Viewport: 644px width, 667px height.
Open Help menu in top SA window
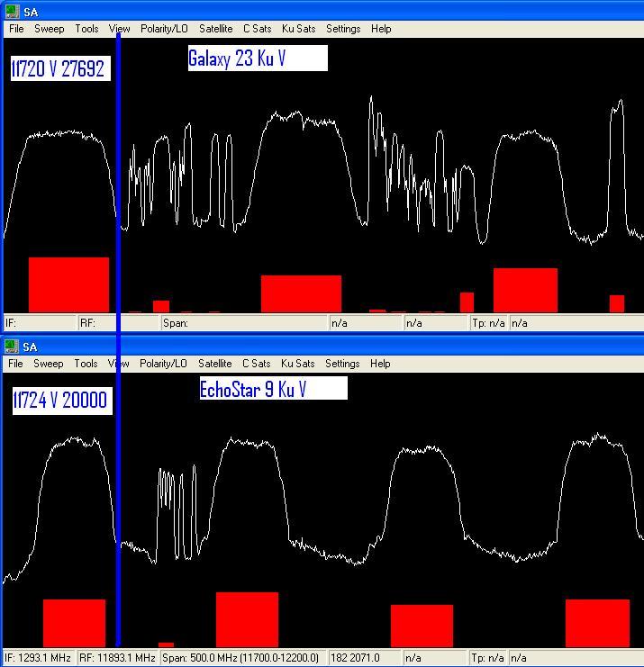(x=381, y=29)
